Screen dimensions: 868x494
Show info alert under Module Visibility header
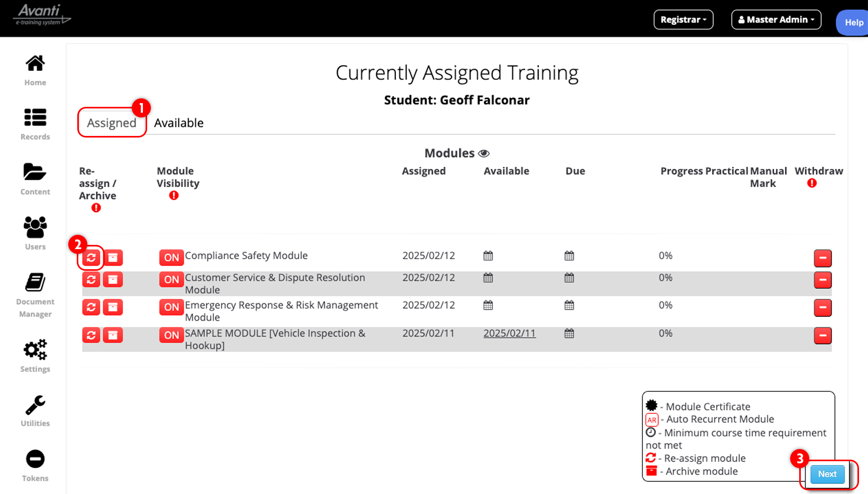[174, 196]
